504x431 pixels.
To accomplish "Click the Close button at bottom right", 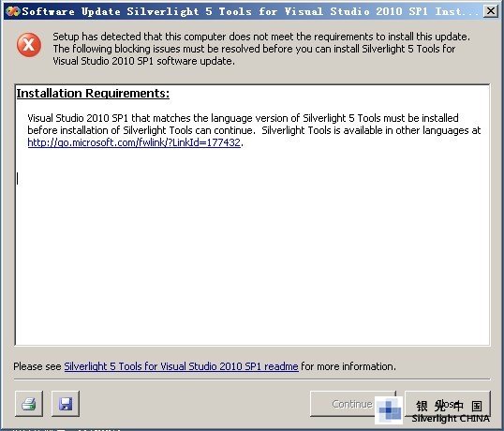I will [448, 404].
